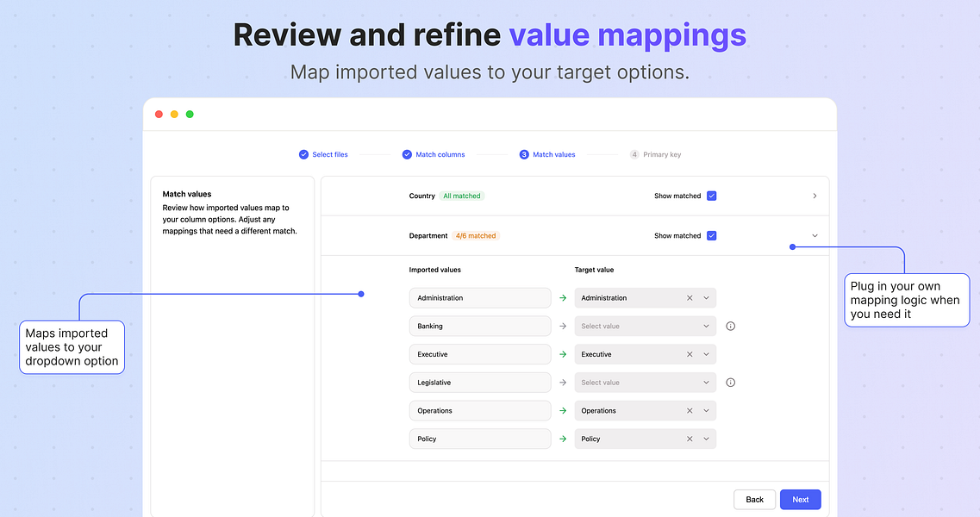Image resolution: width=980 pixels, height=517 pixels.
Task: Click the 'Target value' column header
Action: (x=595, y=270)
